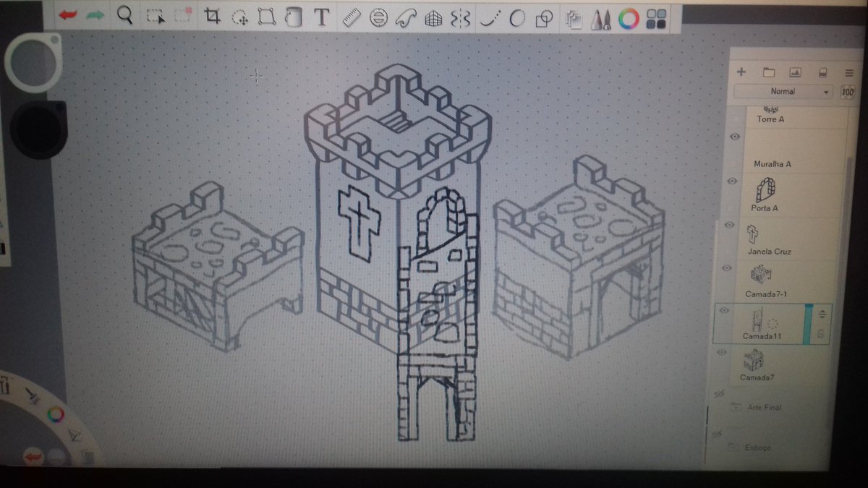This screenshot has height=488, width=868.
Task: Hide the Camada11 layer
Action: click(726, 311)
